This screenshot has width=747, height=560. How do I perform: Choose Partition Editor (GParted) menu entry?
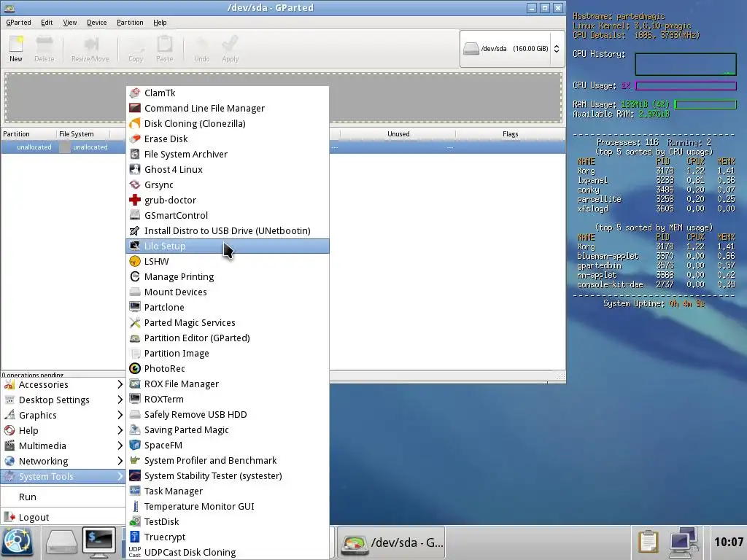(x=228, y=338)
